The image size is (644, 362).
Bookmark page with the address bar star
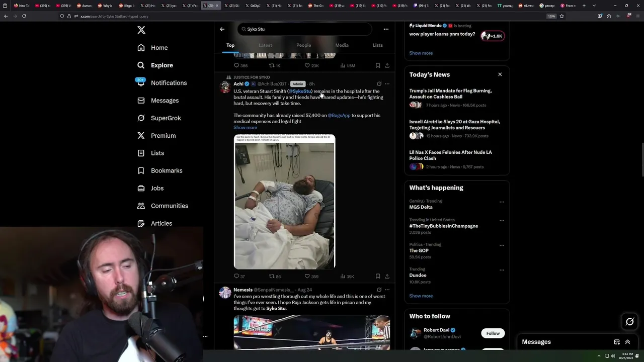point(561,16)
